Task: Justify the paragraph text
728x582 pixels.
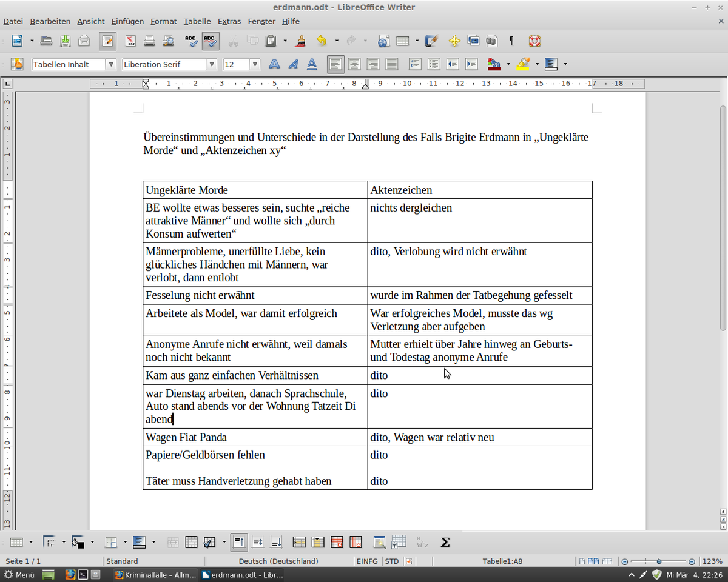Action: (x=392, y=64)
